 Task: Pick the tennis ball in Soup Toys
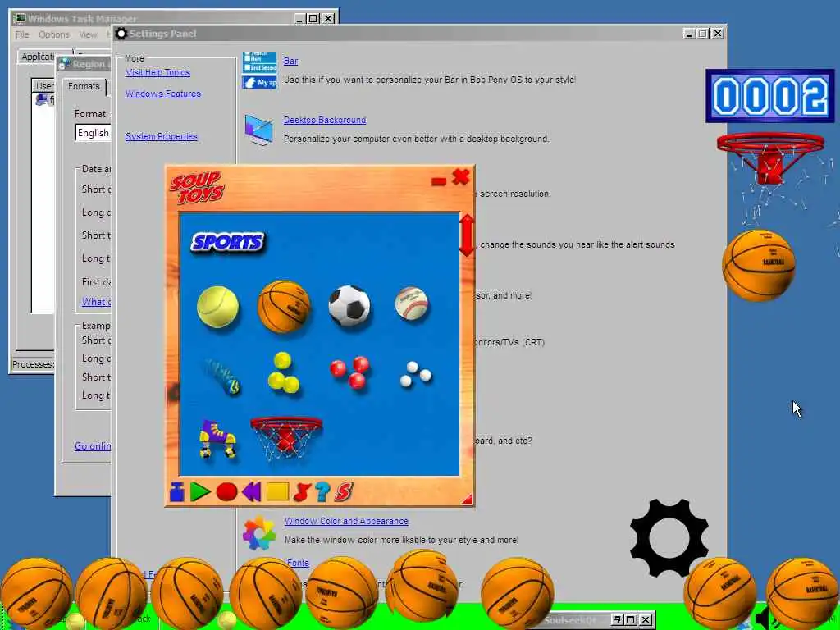(217, 307)
